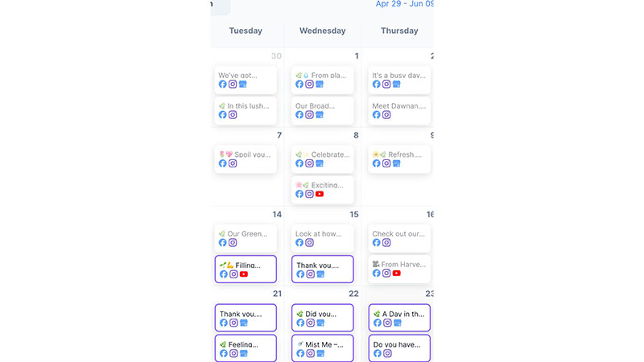Viewport: 644px width, 362px height.
Task: Click Facebook icon on Do you have post
Action: point(378,353)
